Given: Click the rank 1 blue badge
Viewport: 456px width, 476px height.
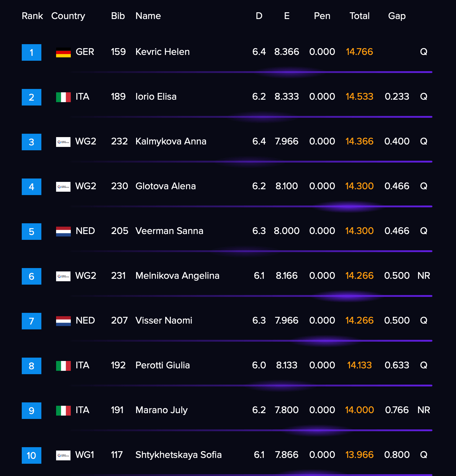Looking at the screenshot, I should pos(32,52).
